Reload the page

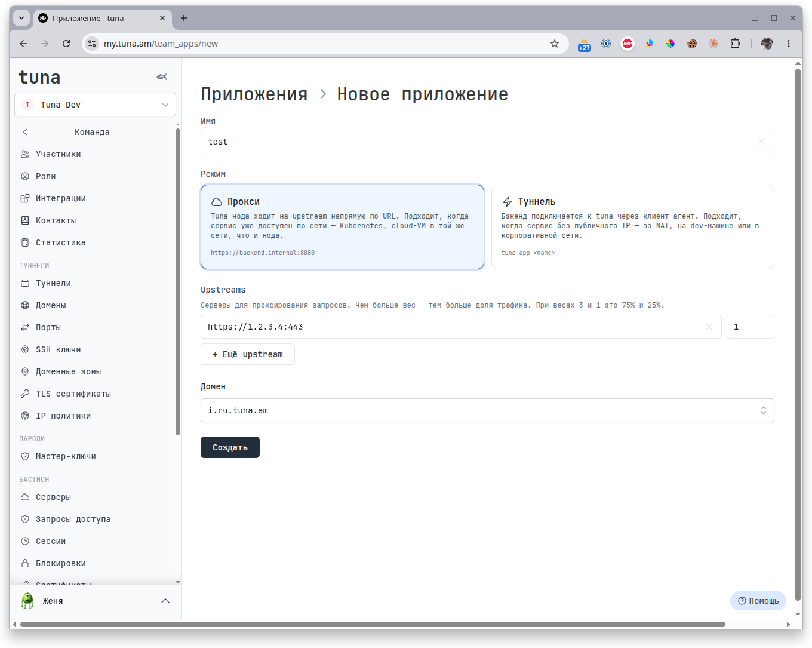tap(66, 44)
